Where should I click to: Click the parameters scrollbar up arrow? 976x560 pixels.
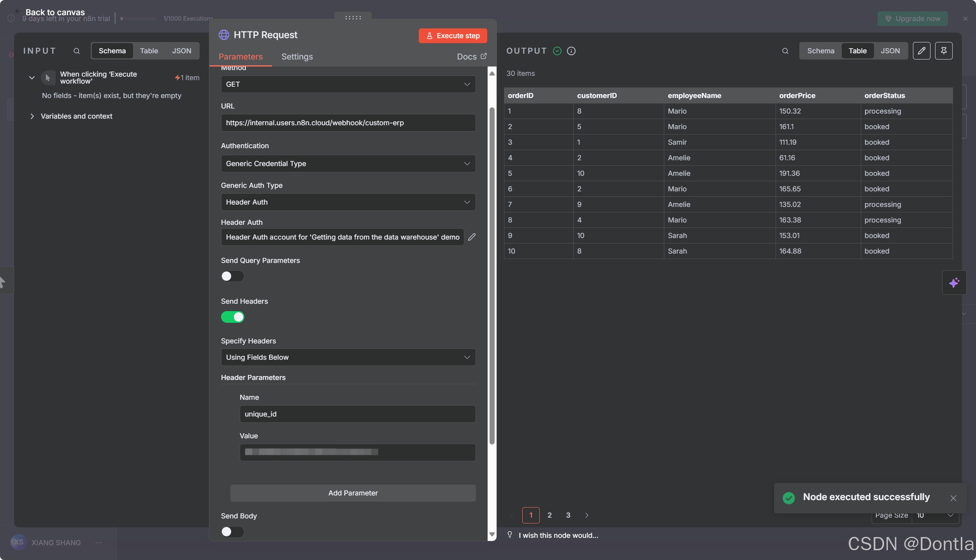tap(492, 73)
